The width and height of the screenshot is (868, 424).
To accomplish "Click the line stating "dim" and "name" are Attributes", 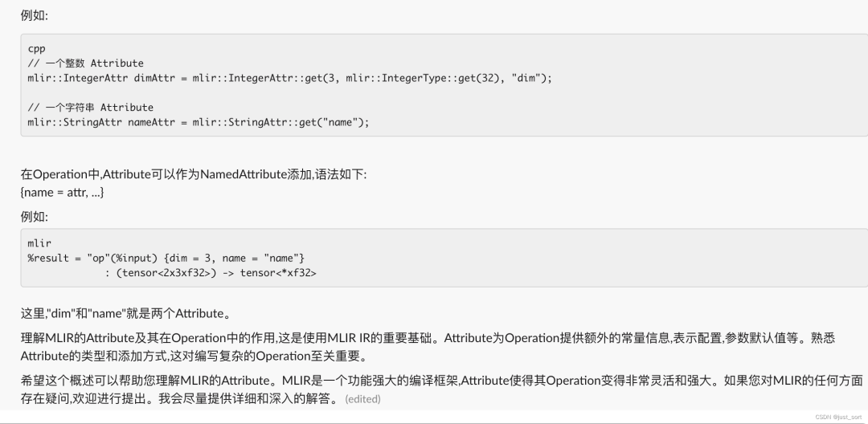I will 125,313.
